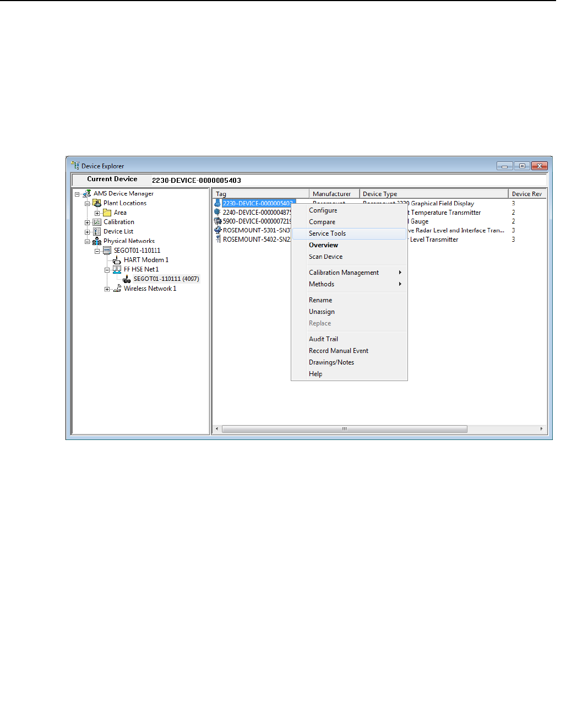The height and width of the screenshot is (728, 566).
Task: Click the 2240-DEVICE row device icon
Action: 217,213
